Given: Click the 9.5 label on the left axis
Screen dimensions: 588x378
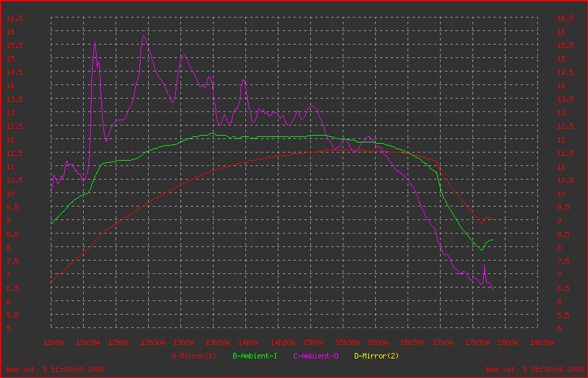Looking at the screenshot, I should (12, 207).
